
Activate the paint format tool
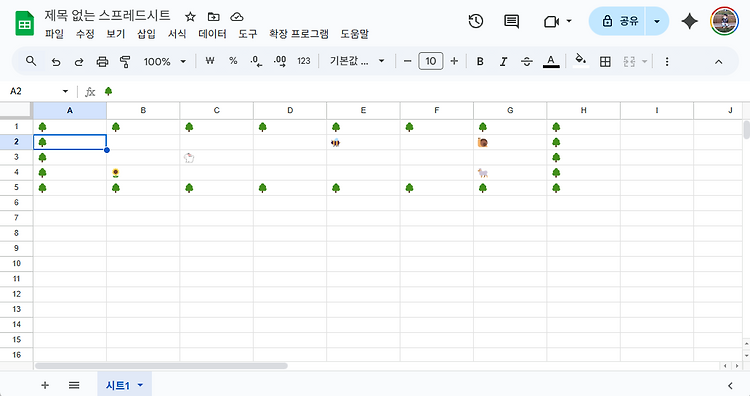(x=125, y=61)
